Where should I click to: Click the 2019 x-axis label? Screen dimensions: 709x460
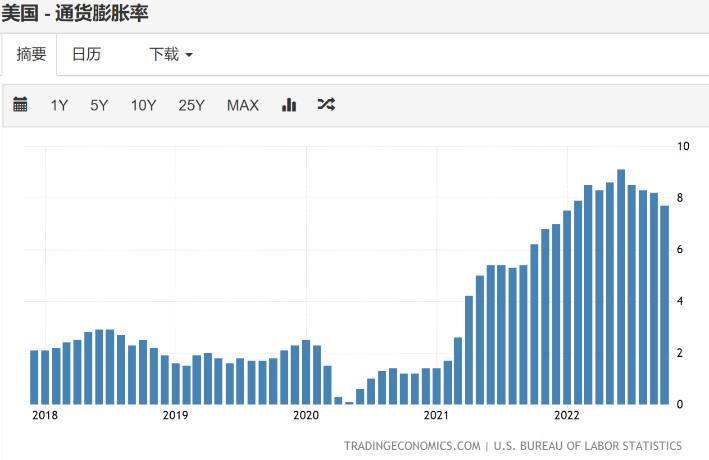tap(175, 415)
